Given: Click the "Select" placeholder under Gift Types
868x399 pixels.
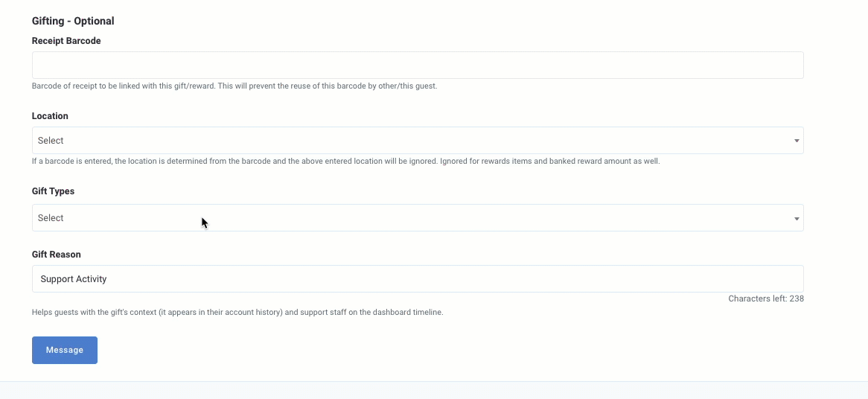Looking at the screenshot, I should coord(51,218).
